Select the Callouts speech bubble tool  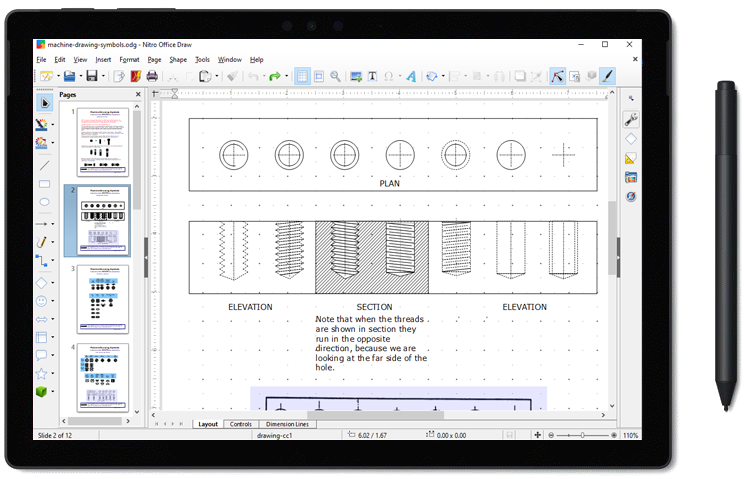[42, 355]
